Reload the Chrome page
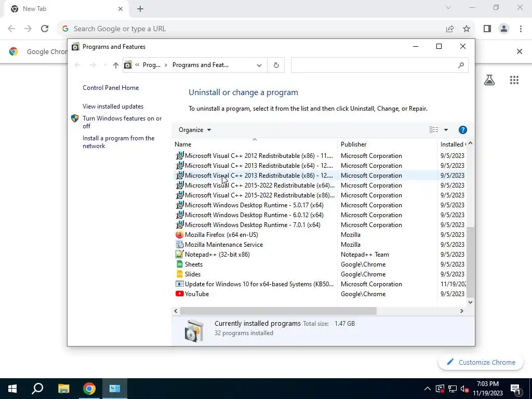 click(45, 29)
